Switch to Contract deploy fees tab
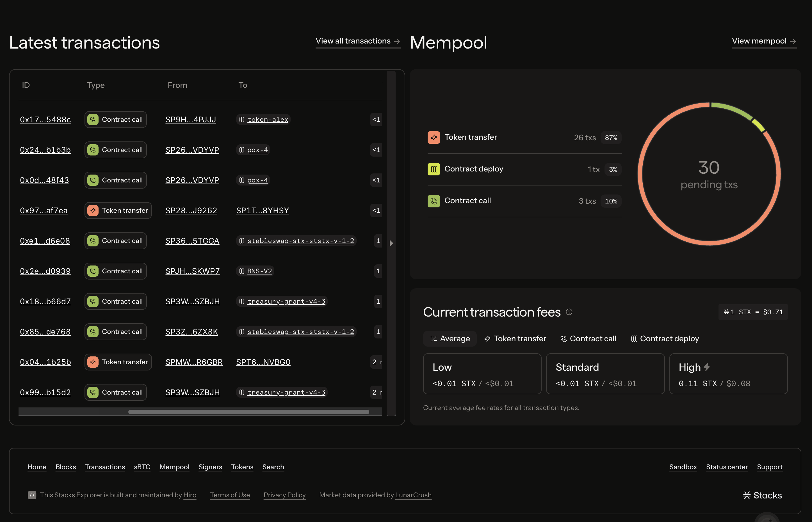The height and width of the screenshot is (522, 812). (x=665, y=339)
